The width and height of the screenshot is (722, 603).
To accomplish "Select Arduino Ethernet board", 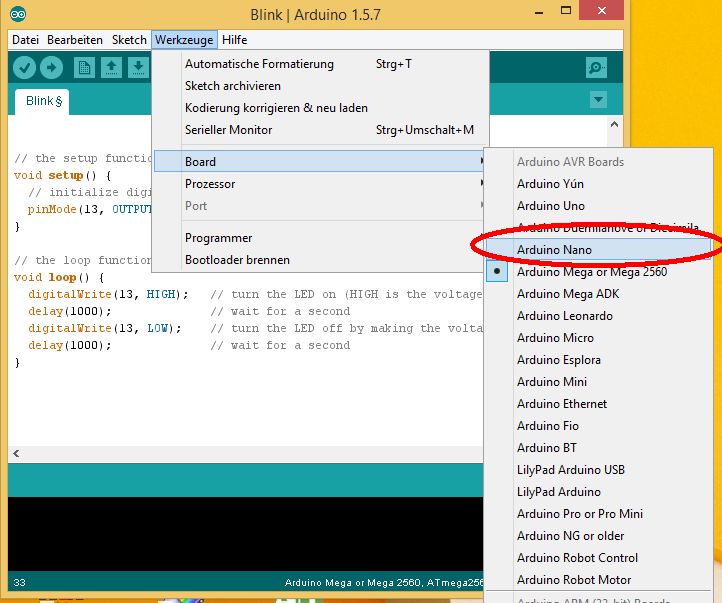I will pyautogui.click(x=599, y=404).
